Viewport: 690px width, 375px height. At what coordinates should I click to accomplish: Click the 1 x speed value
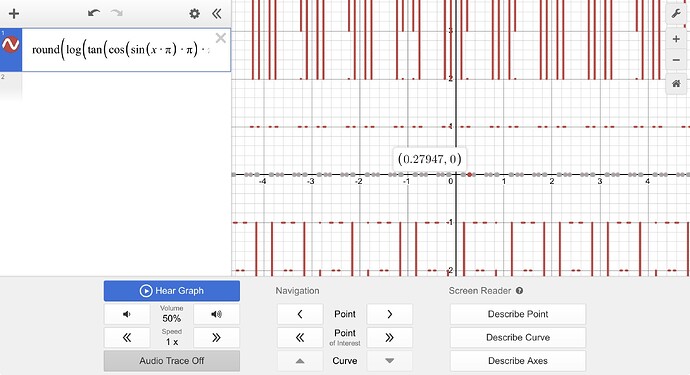tap(172, 342)
